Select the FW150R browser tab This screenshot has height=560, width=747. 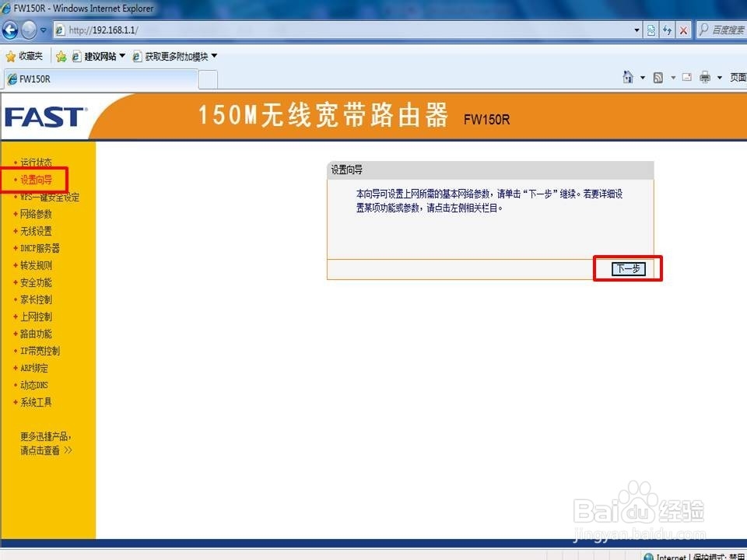(101, 79)
